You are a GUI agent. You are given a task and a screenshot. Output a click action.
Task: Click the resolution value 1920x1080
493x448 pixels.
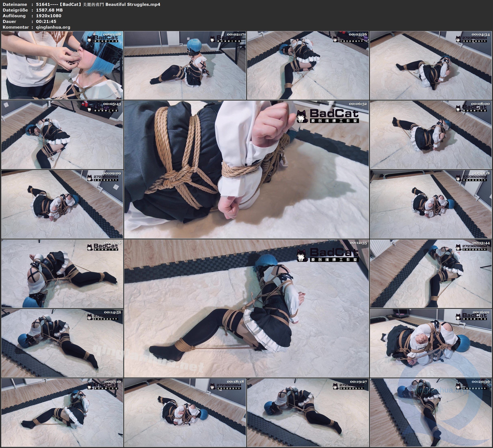(x=49, y=16)
